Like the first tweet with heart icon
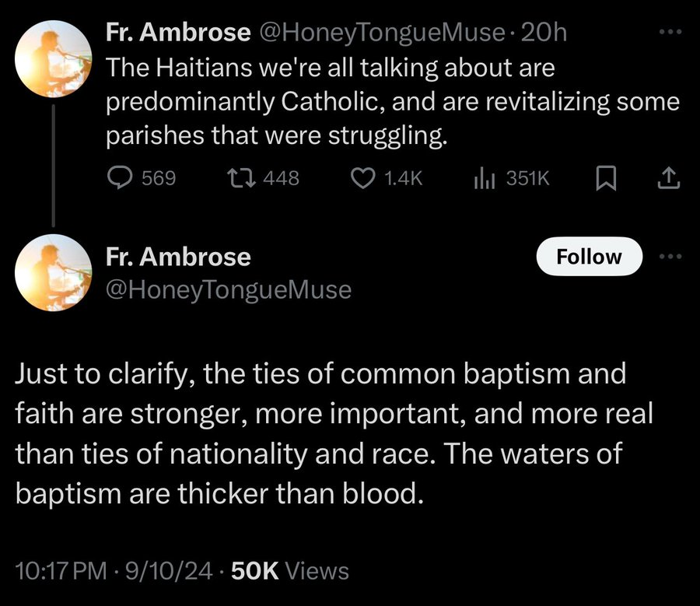Viewport: 700px width, 606px height. pyautogui.click(x=364, y=179)
